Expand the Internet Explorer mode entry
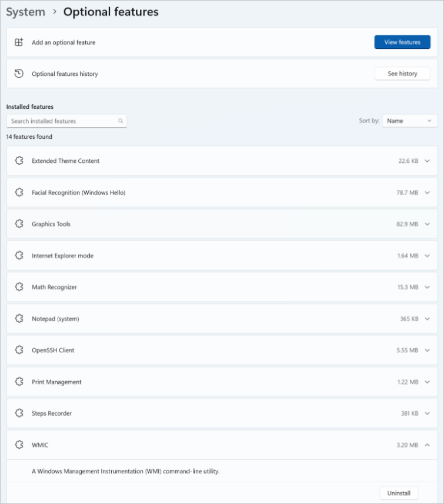The image size is (444, 504). click(428, 256)
